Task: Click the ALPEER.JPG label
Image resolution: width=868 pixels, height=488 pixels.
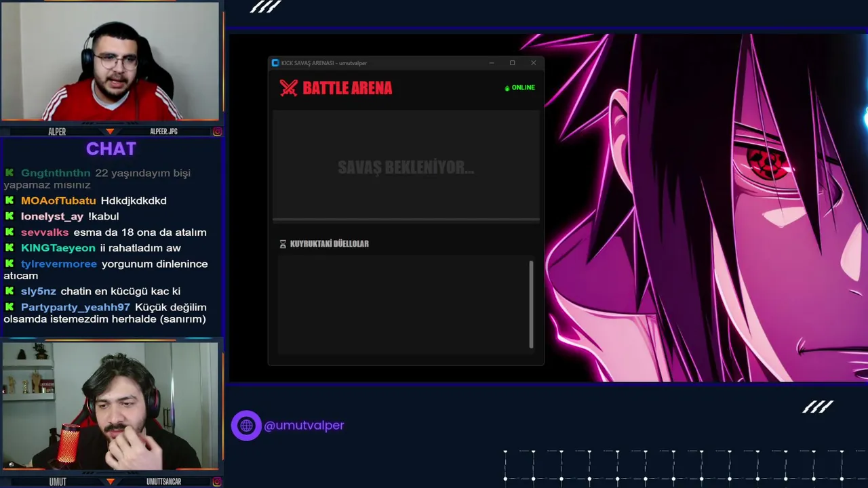Action: pos(163,131)
